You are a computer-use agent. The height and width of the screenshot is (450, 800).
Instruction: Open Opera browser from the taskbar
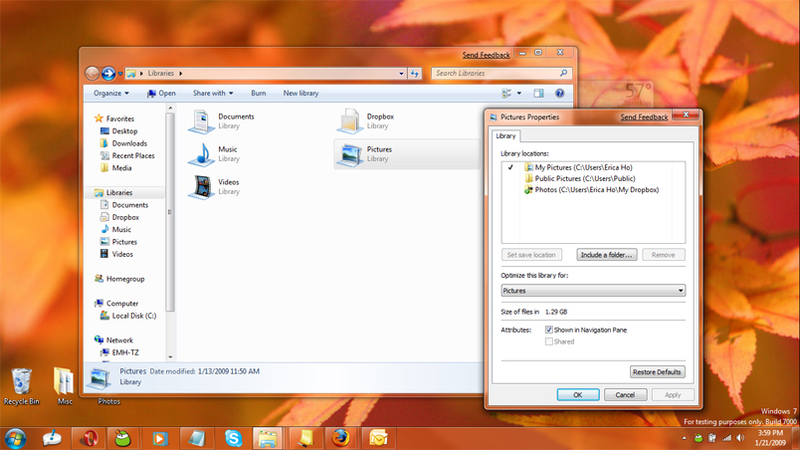click(88, 438)
